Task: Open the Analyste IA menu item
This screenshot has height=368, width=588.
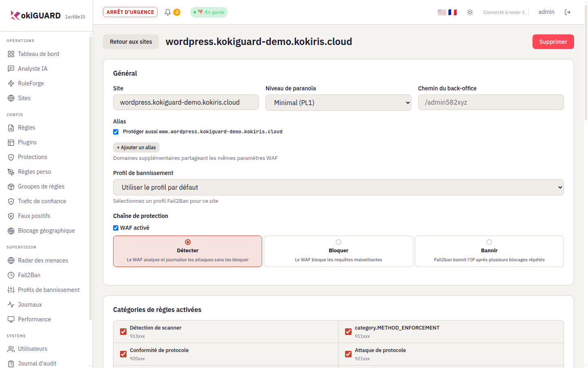Action: [x=45, y=69]
